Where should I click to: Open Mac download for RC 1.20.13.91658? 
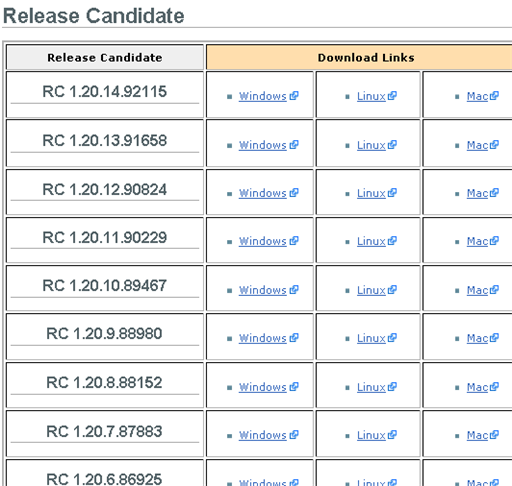coord(477,145)
